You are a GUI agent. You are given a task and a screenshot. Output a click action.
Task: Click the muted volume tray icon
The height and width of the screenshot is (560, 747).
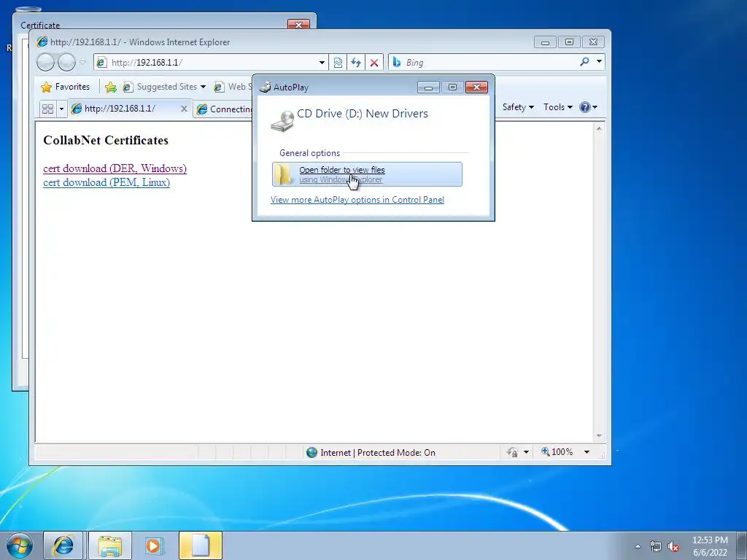673,546
